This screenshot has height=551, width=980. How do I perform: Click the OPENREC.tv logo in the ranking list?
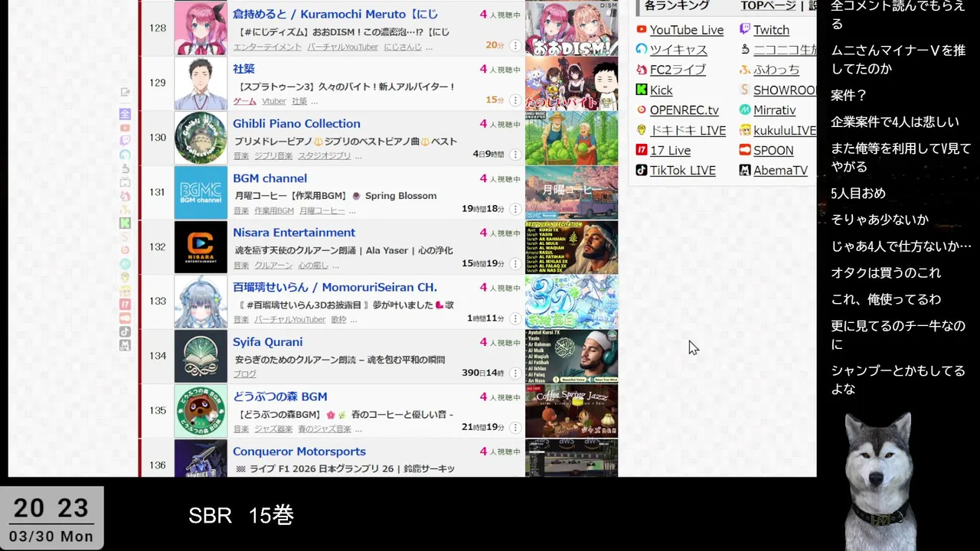click(x=642, y=110)
